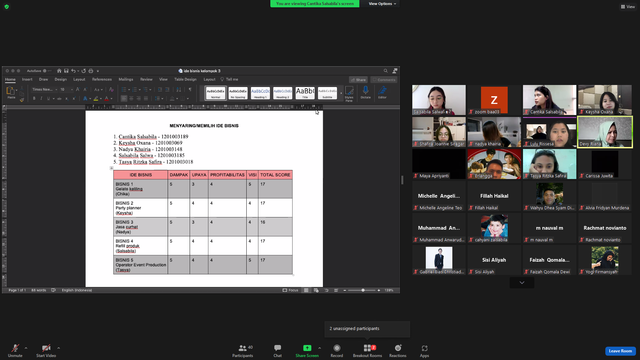
Task: Show more participants with the down chevron
Action: (x=522, y=282)
